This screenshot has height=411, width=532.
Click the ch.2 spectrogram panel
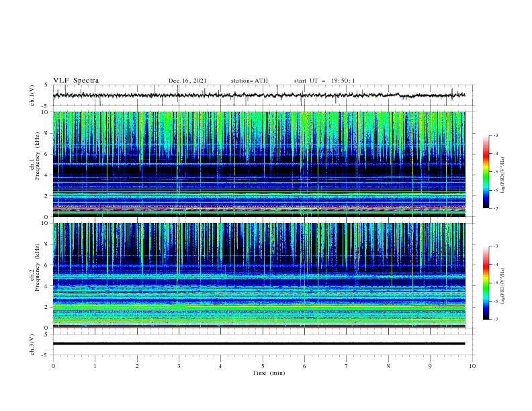click(x=259, y=275)
